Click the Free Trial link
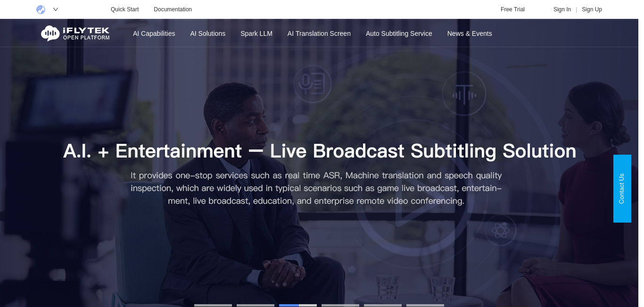 click(512, 9)
